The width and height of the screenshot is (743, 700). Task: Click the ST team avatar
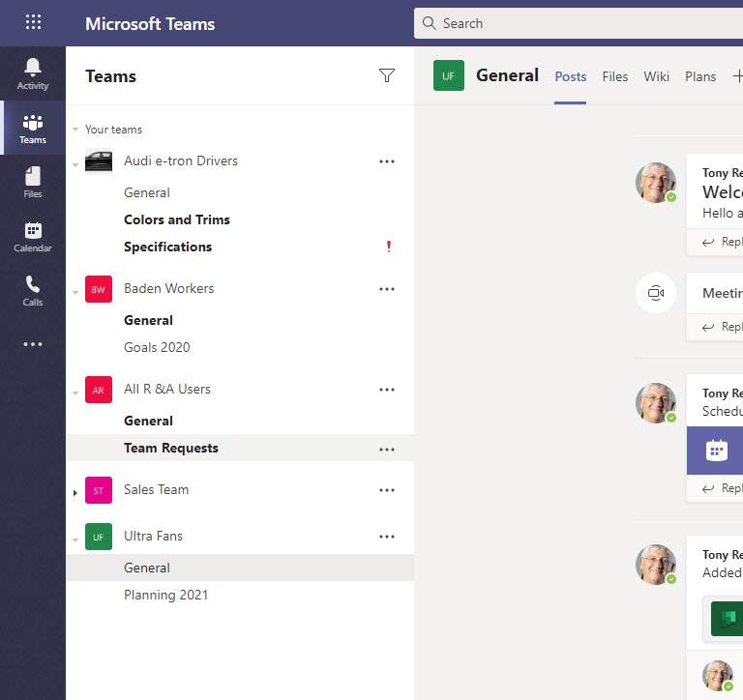tap(99, 490)
